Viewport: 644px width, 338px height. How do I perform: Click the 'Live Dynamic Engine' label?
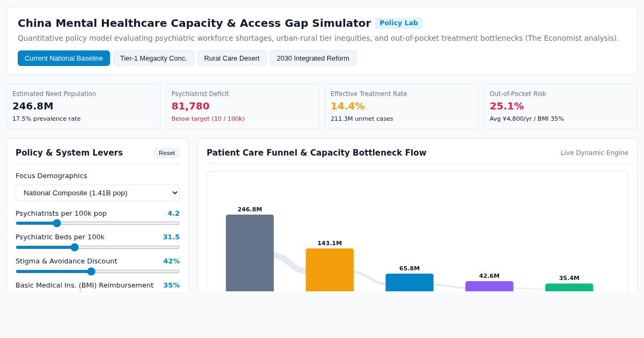click(x=595, y=153)
